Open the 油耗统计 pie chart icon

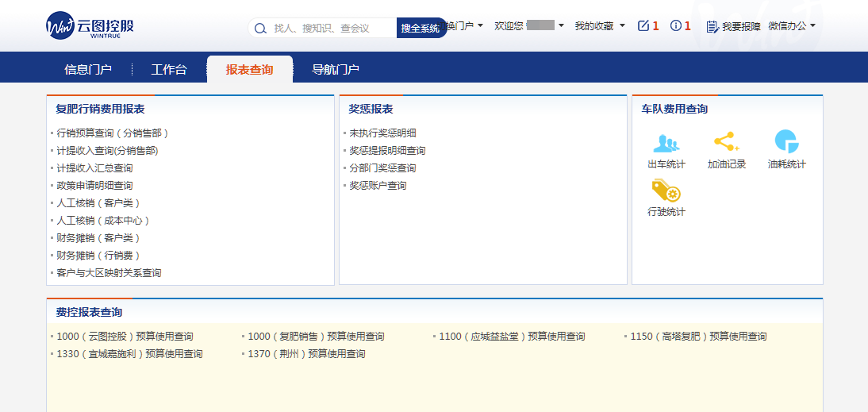click(786, 143)
